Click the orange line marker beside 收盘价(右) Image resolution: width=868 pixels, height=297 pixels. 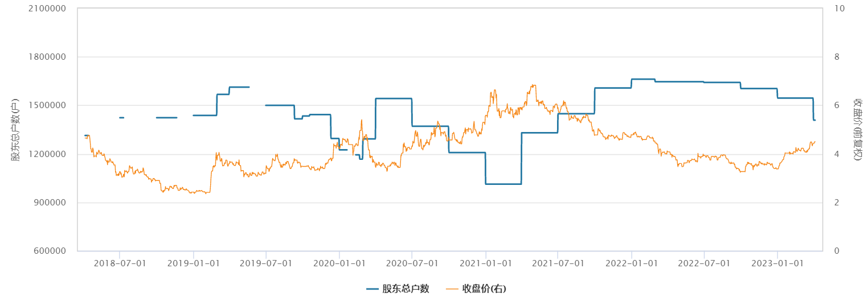point(452,289)
